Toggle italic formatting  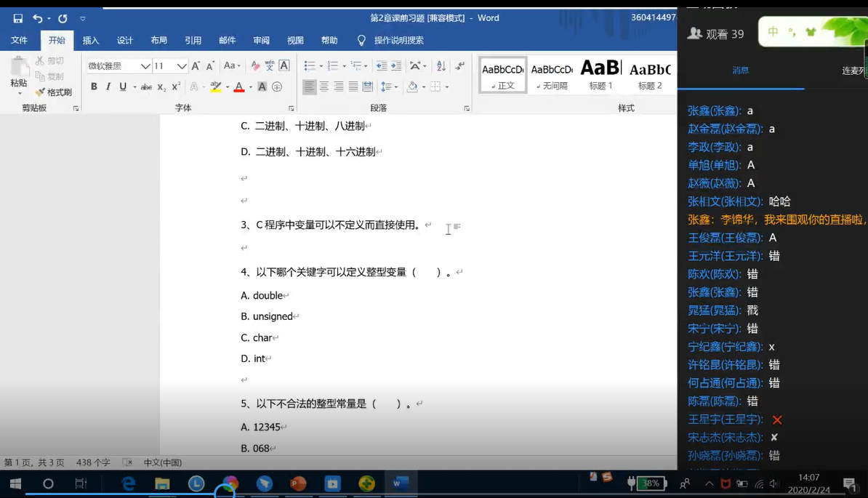108,87
